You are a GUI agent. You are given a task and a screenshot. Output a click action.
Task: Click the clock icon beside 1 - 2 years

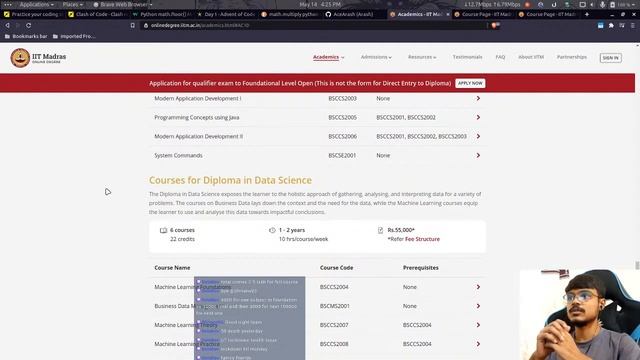point(272,230)
